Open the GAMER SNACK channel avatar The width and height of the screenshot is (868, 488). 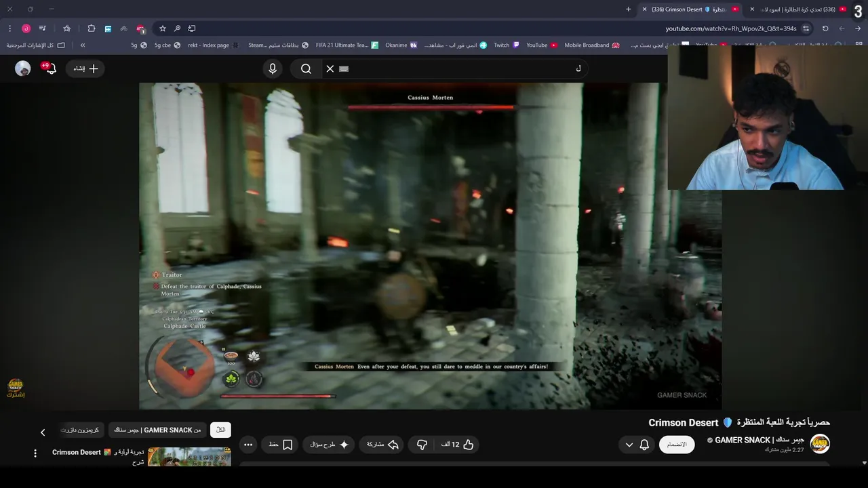click(821, 445)
